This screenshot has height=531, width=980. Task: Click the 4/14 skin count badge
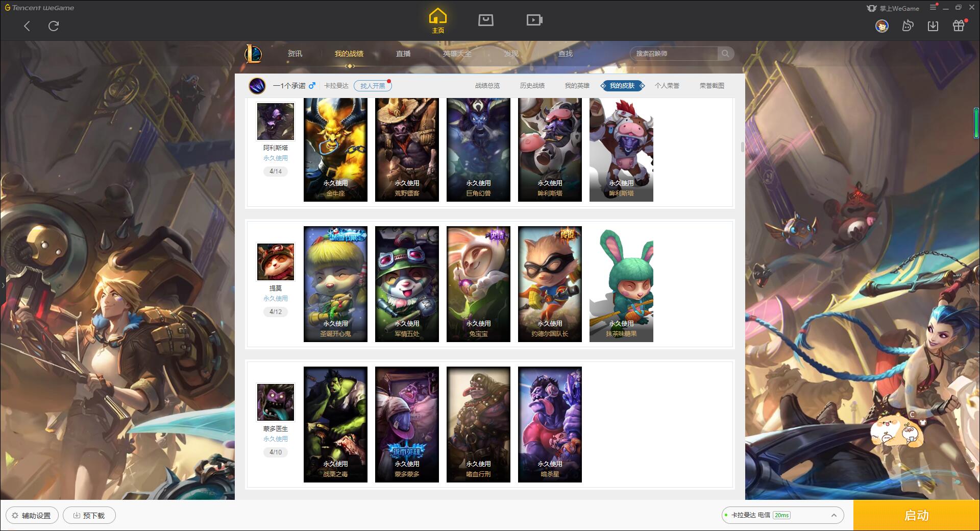pos(276,172)
